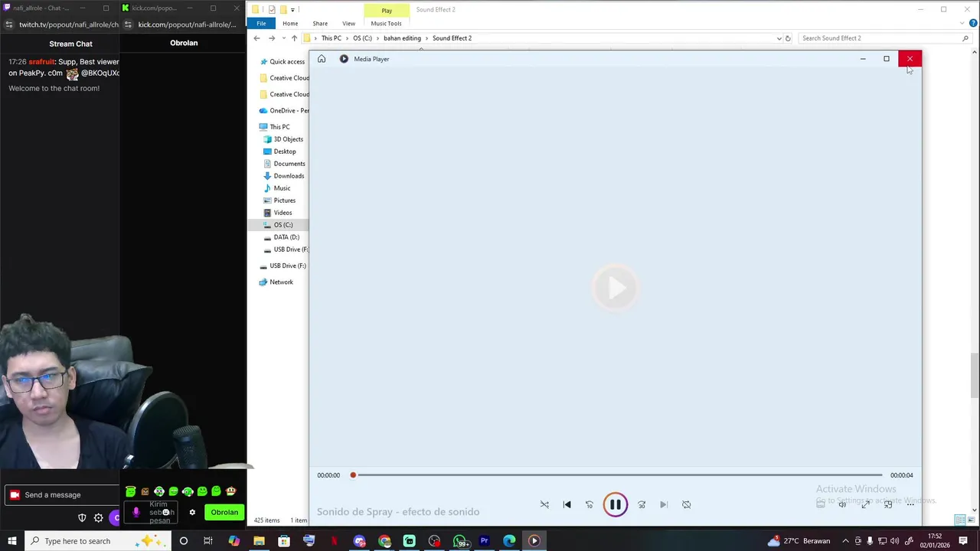
Task: Go back in File Explorer
Action: point(257,38)
